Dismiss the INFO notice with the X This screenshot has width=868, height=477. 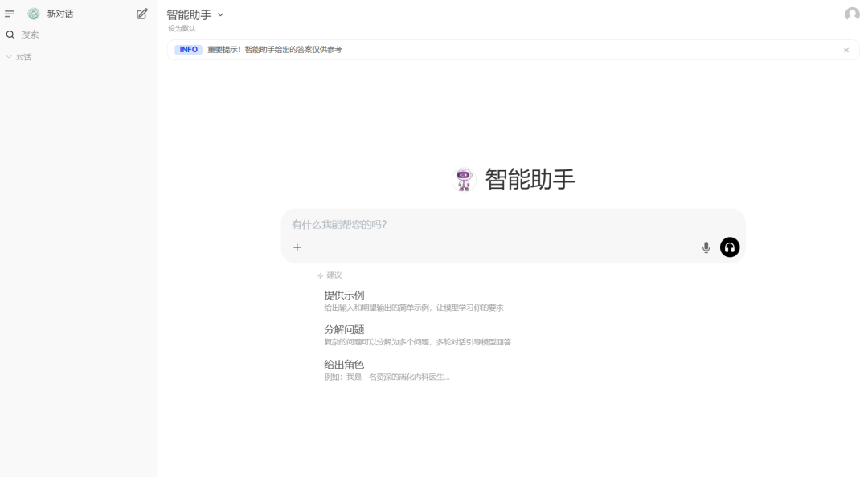tap(845, 50)
